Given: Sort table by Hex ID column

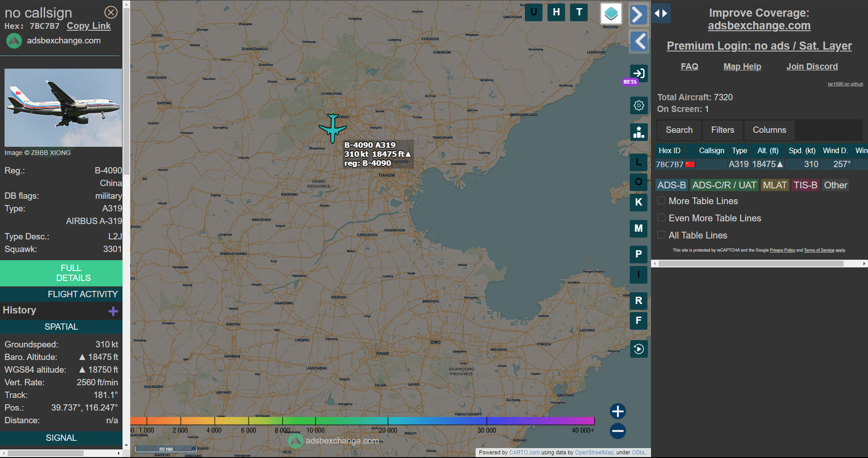Looking at the screenshot, I should coord(670,150).
